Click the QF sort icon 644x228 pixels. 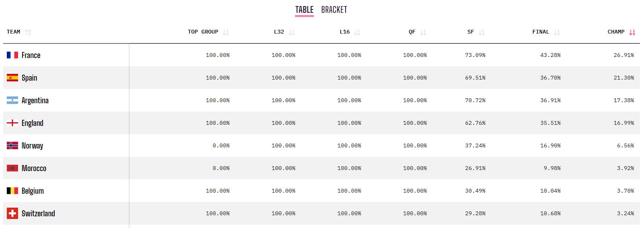coord(423,32)
